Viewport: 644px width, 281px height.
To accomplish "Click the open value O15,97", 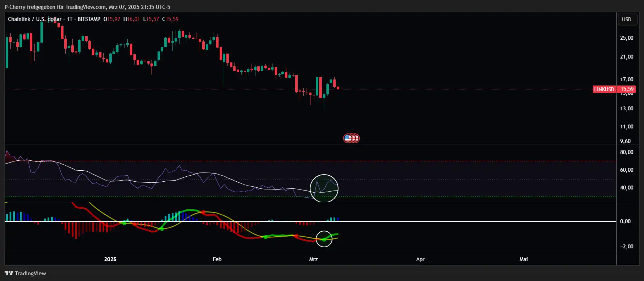I will (112, 19).
